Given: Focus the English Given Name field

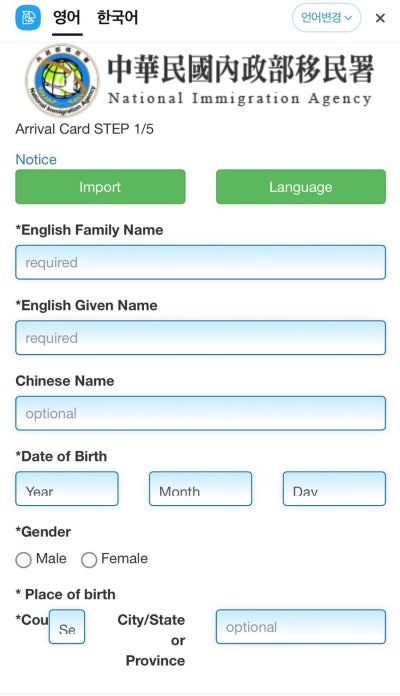Looking at the screenshot, I should point(201,338).
